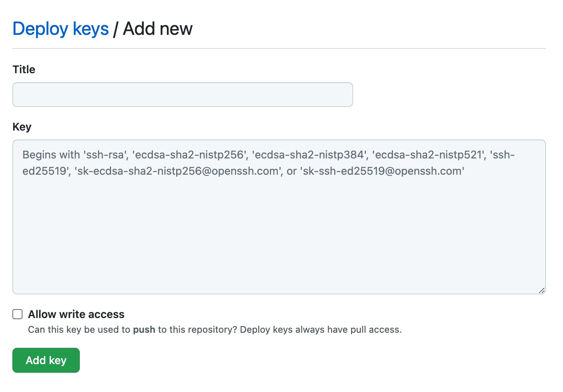Click the Title field label
This screenshot has width=563, height=392.
(24, 70)
